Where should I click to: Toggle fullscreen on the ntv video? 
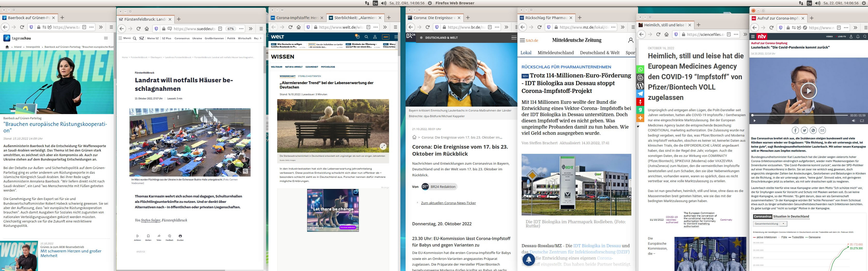click(x=862, y=121)
